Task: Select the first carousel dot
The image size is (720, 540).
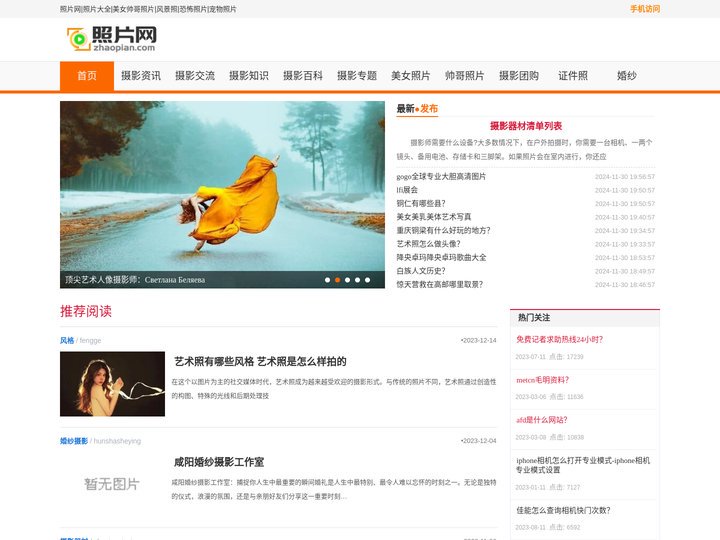Action: (x=327, y=280)
